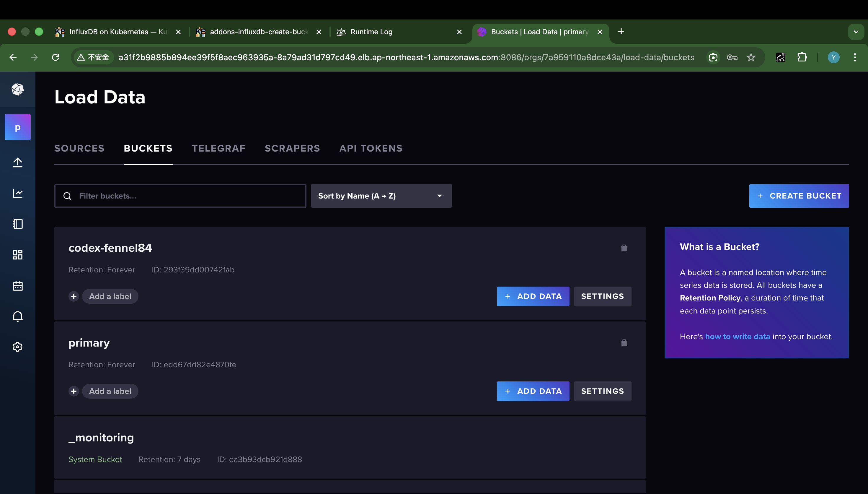Select ID text edd67dd82e4870fe
This screenshot has width=868, height=494.
(200, 365)
